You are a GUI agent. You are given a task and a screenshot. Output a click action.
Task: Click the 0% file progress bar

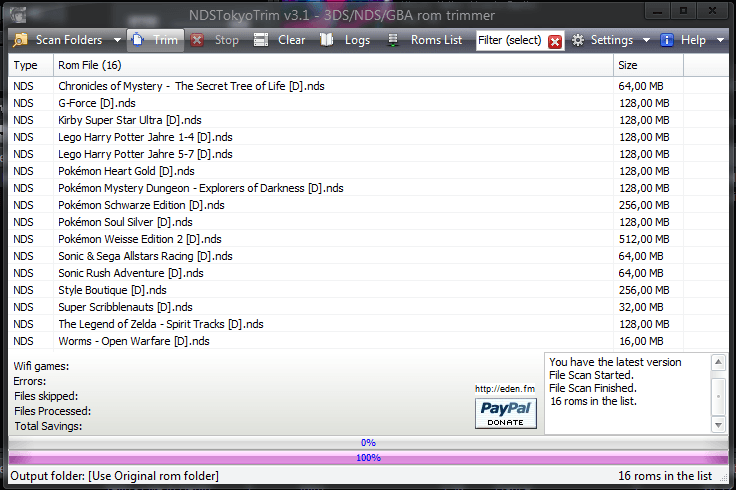point(368,443)
